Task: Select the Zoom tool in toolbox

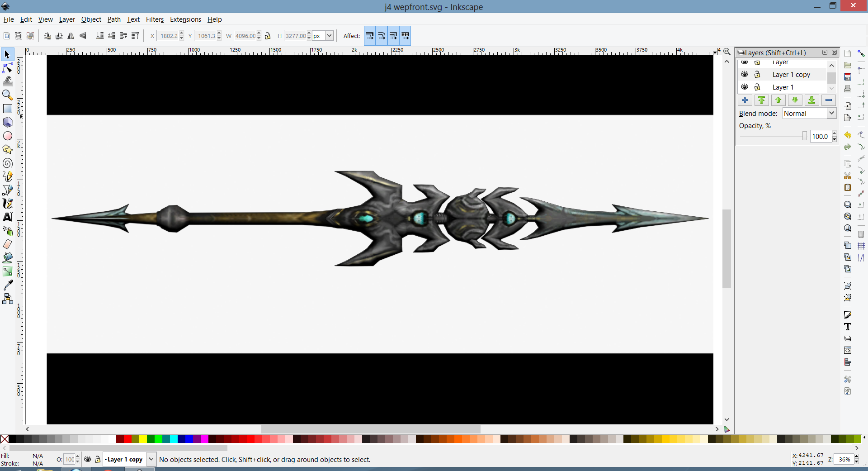Action: 7,95
